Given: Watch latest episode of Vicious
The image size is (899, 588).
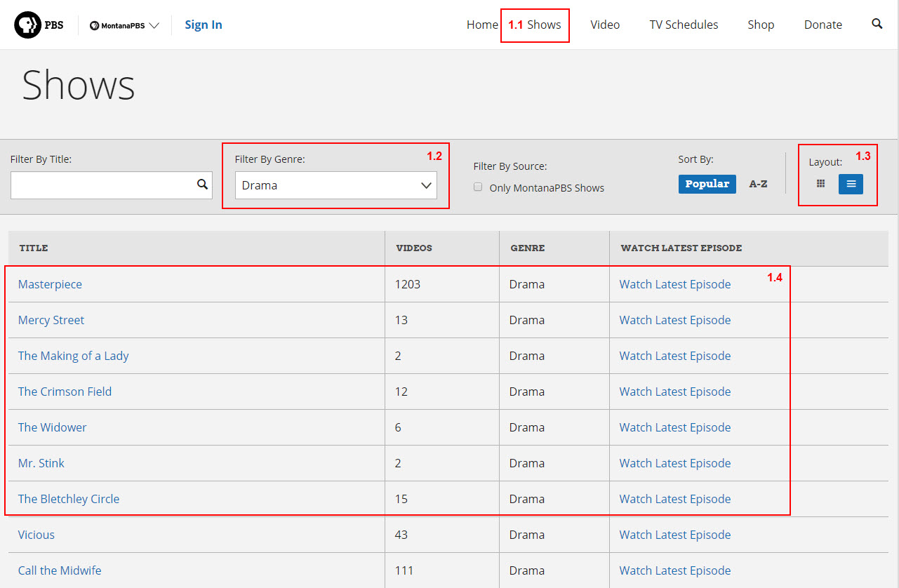Looking at the screenshot, I should click(675, 535).
